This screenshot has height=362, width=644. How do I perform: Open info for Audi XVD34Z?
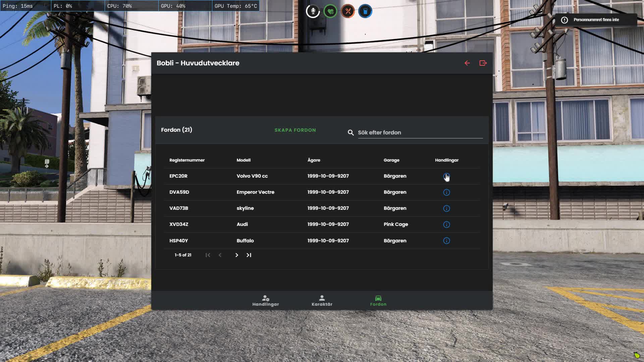[x=446, y=225]
